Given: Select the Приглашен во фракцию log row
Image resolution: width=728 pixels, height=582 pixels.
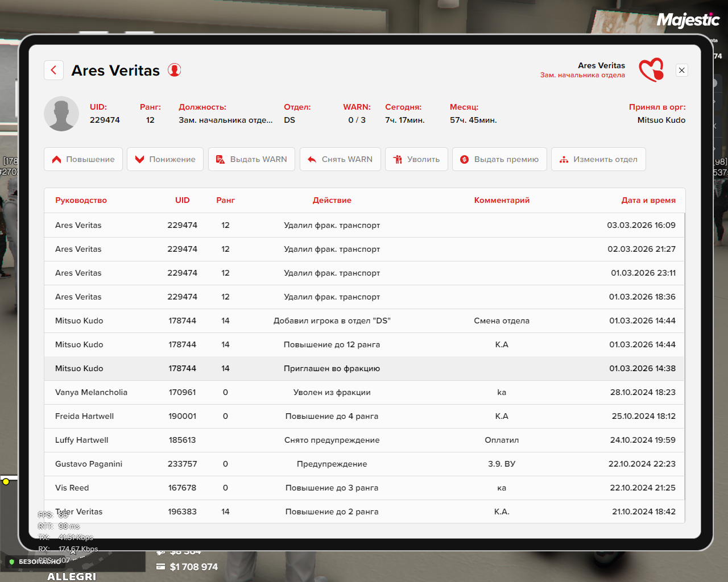Looking at the screenshot, I should pyautogui.click(x=332, y=368).
